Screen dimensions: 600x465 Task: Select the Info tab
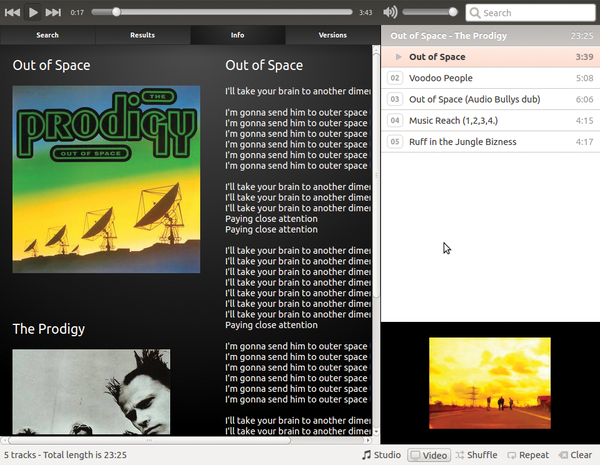point(238,35)
